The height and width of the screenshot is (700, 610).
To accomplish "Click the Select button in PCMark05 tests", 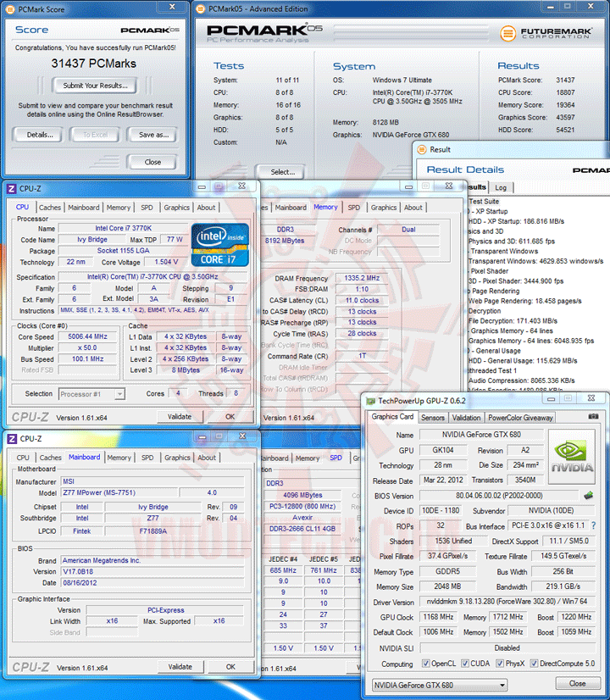I will 282,172.
